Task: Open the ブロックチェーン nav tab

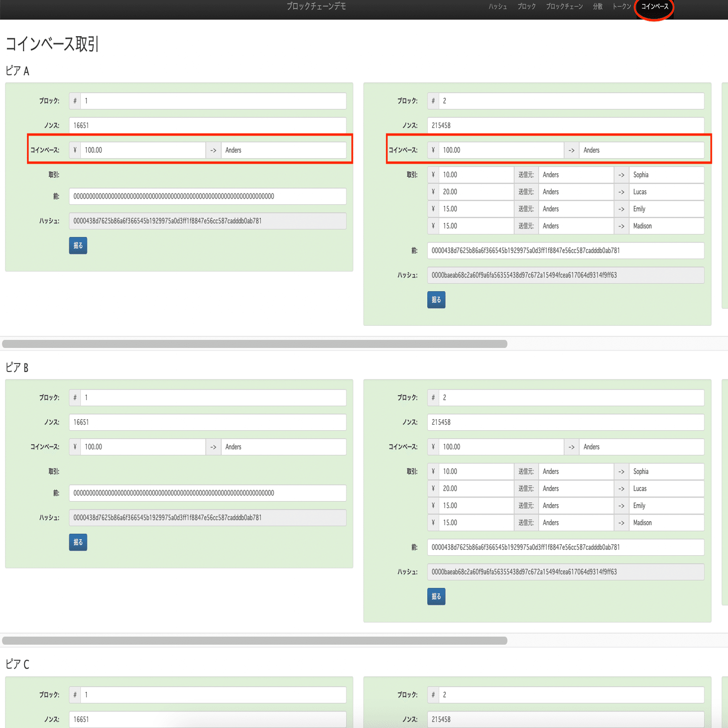Action: pyautogui.click(x=564, y=7)
